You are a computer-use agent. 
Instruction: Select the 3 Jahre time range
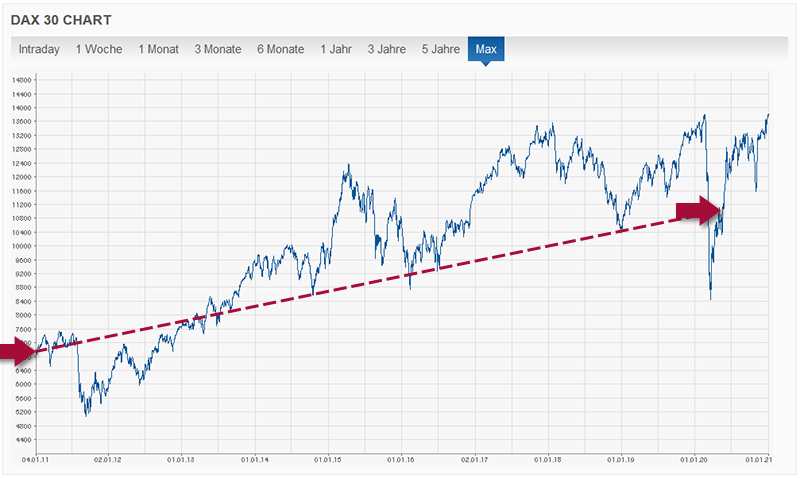tap(386, 49)
